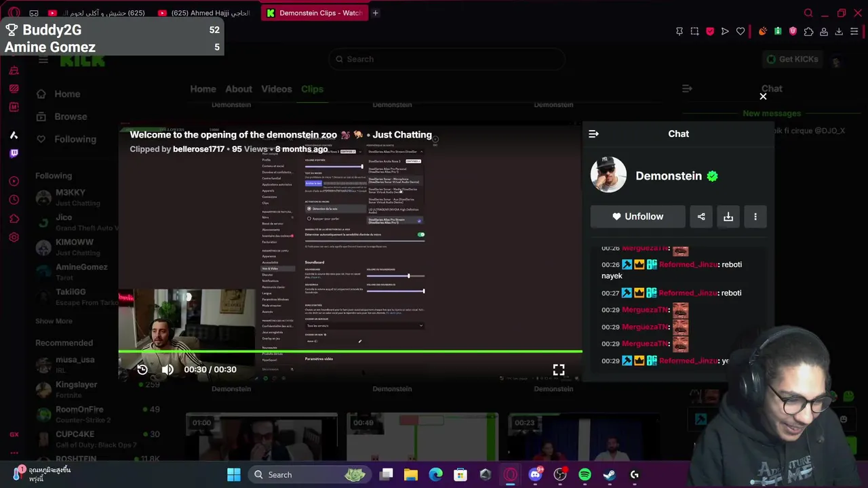
Task: Open Discord from the taskbar
Action: click(x=535, y=474)
